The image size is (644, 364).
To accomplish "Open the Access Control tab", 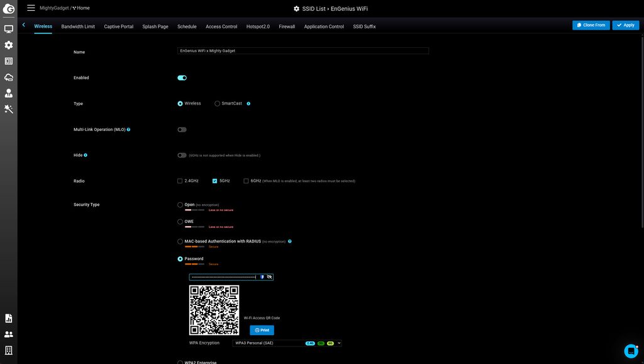I will click(221, 26).
